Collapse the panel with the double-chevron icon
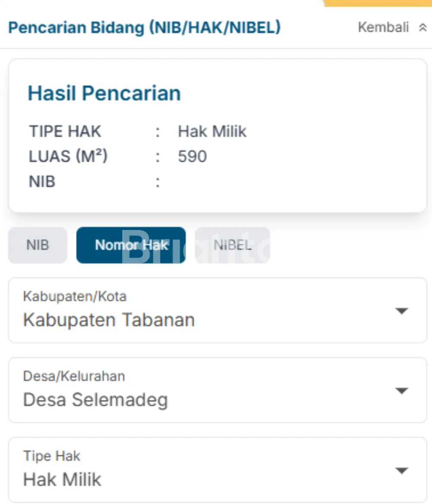Image resolution: width=432 pixels, height=504 pixels. click(422, 28)
